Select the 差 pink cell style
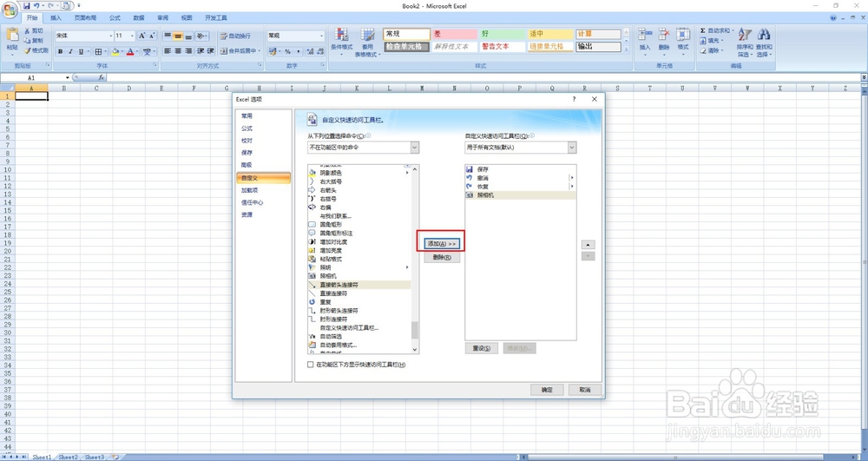 coord(454,35)
